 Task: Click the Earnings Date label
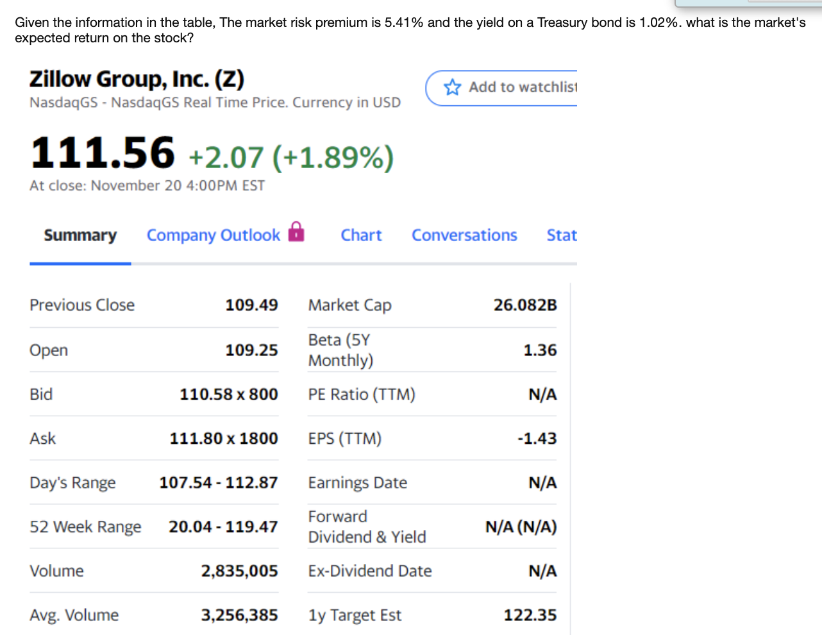click(x=358, y=483)
